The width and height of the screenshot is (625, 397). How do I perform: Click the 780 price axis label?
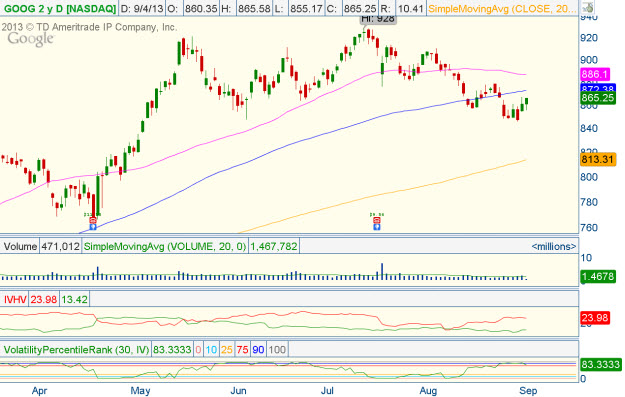(x=589, y=202)
